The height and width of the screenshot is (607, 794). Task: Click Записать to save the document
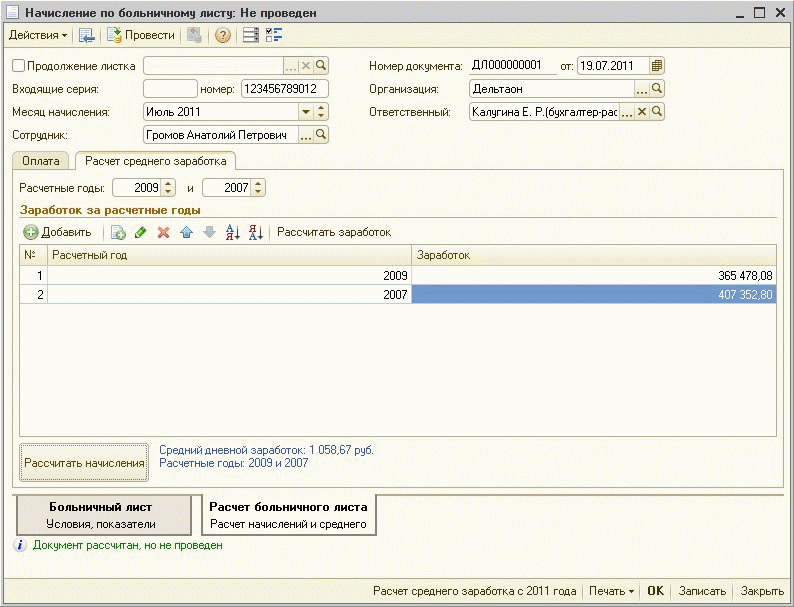click(x=702, y=591)
